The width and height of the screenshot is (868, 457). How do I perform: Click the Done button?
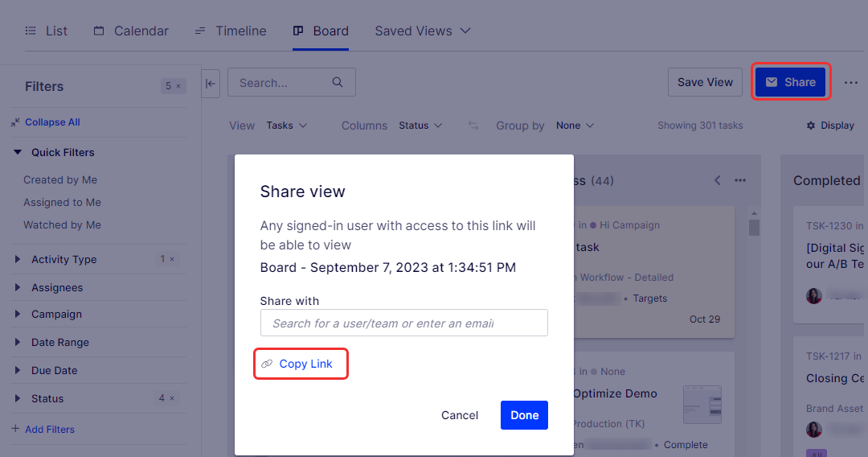(x=524, y=415)
